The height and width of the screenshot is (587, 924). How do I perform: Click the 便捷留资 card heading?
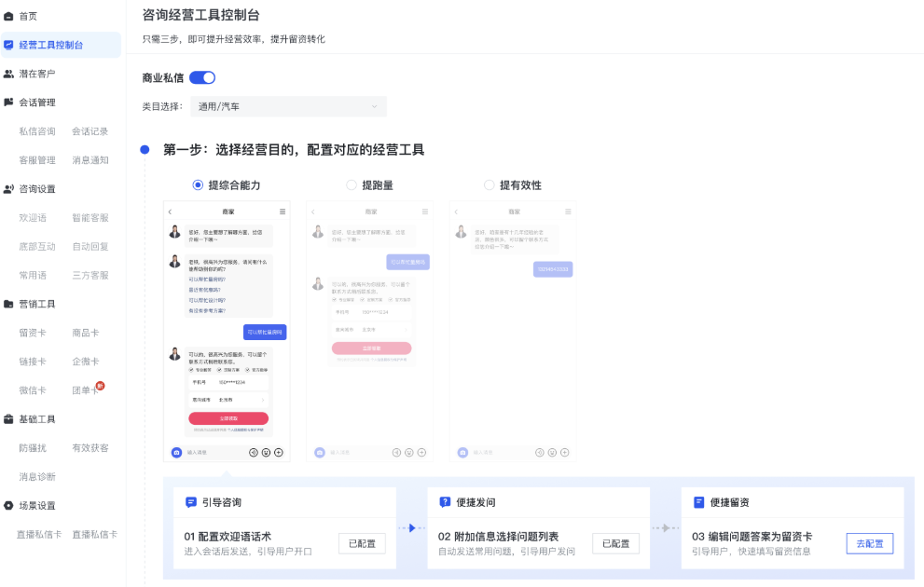click(x=729, y=502)
